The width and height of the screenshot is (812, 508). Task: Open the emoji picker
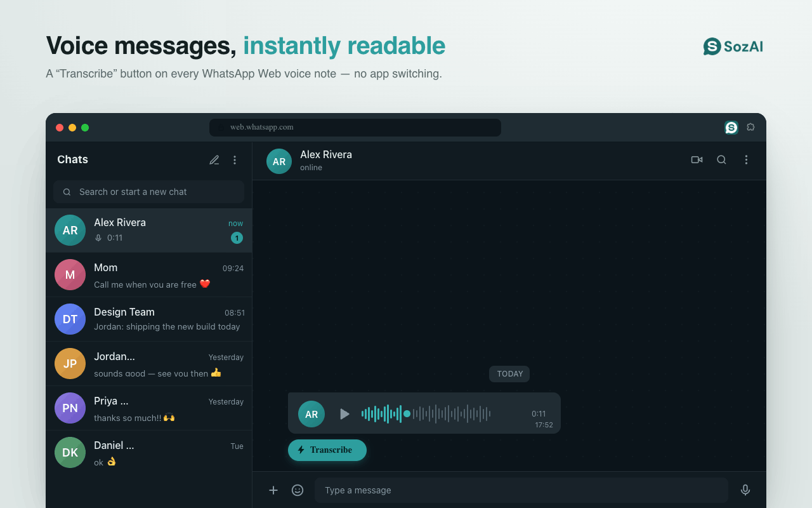[298, 490]
